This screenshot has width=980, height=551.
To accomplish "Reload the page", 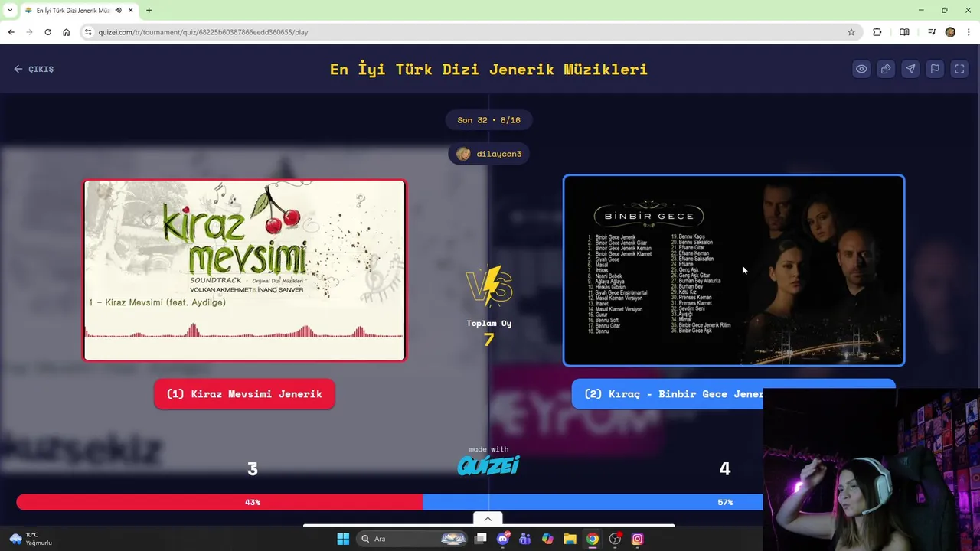I will [x=47, y=32].
